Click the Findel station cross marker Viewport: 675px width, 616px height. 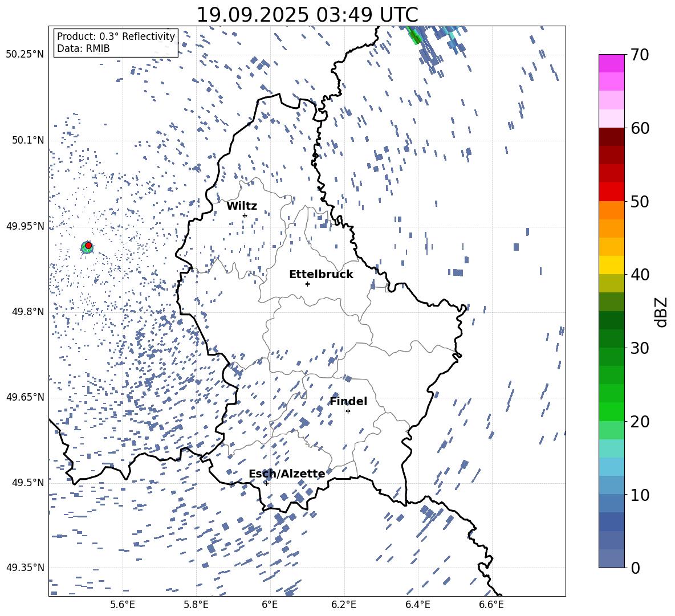point(348,411)
